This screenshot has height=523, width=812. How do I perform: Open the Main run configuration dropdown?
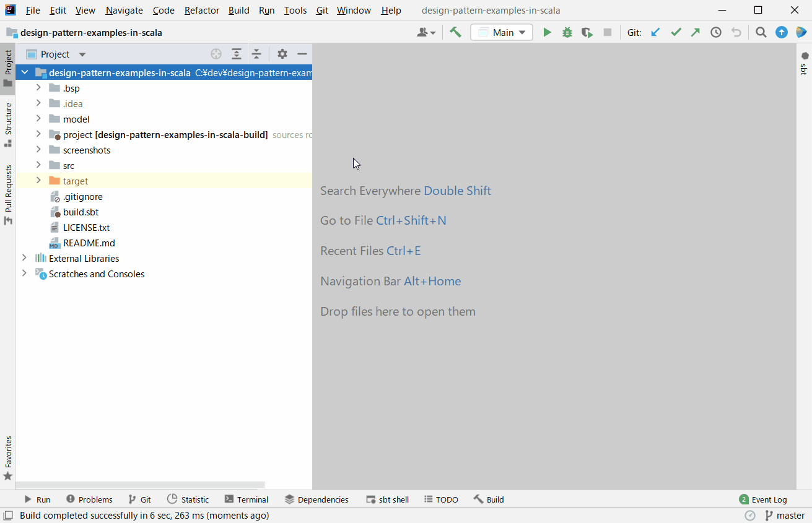pyautogui.click(x=502, y=32)
